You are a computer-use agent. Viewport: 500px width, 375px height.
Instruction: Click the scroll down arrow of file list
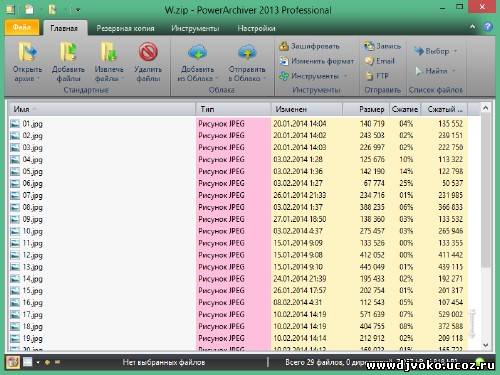(x=485, y=345)
